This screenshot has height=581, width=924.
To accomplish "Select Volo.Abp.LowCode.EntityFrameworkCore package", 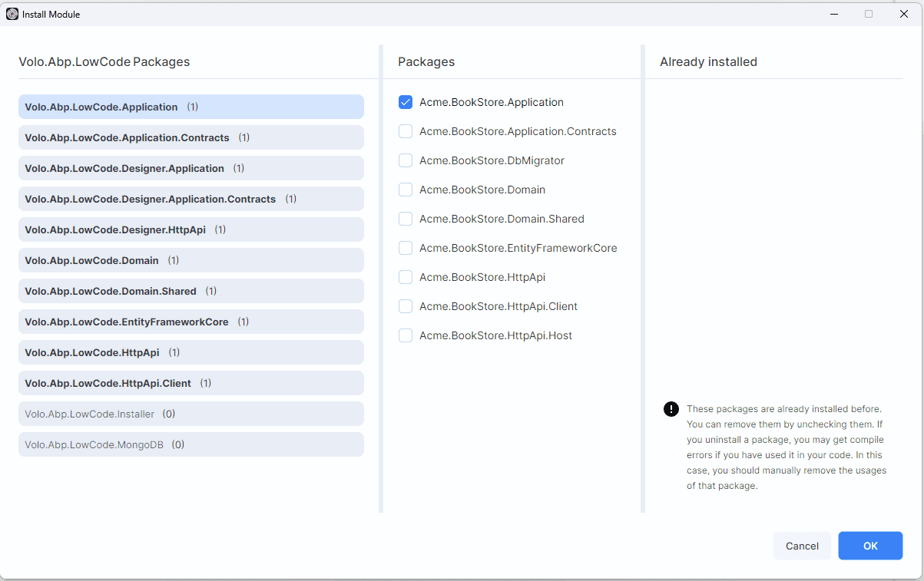I will [191, 322].
